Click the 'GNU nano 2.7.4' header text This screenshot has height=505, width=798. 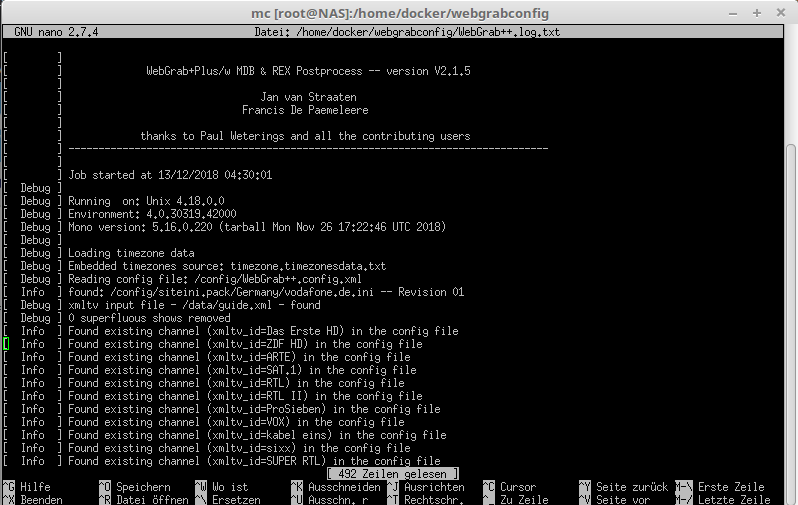click(x=56, y=32)
